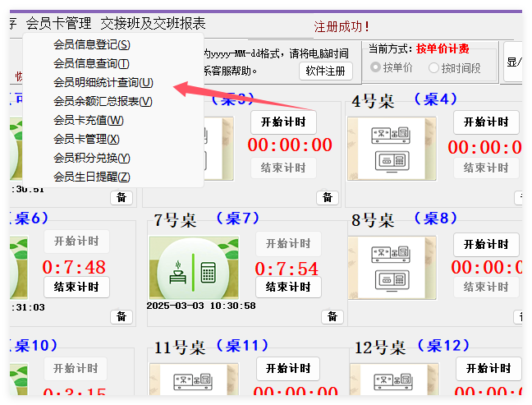Click the 12号桌 table thumbnail
The height and width of the screenshot is (405, 532).
point(394,379)
